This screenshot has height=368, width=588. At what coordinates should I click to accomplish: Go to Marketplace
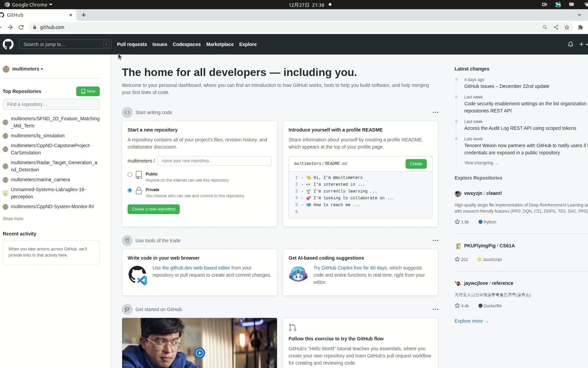click(x=220, y=44)
